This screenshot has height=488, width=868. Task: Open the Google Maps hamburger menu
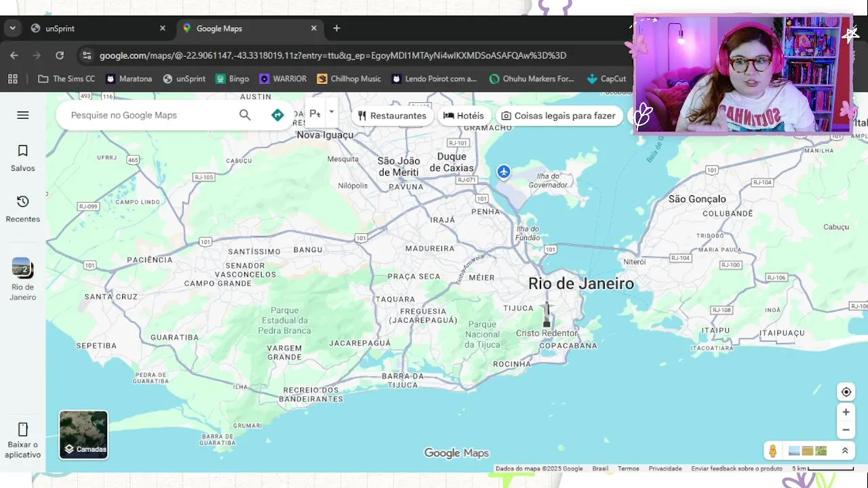(x=22, y=115)
